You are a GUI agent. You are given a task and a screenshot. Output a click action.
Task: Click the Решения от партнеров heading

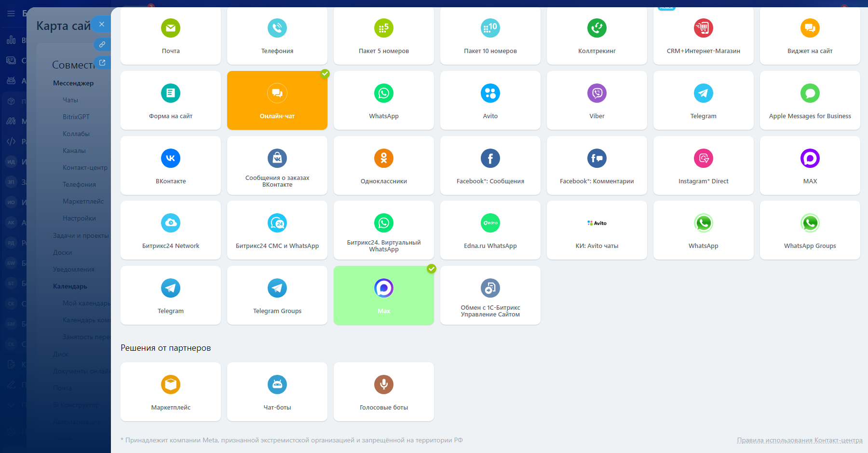coord(166,348)
